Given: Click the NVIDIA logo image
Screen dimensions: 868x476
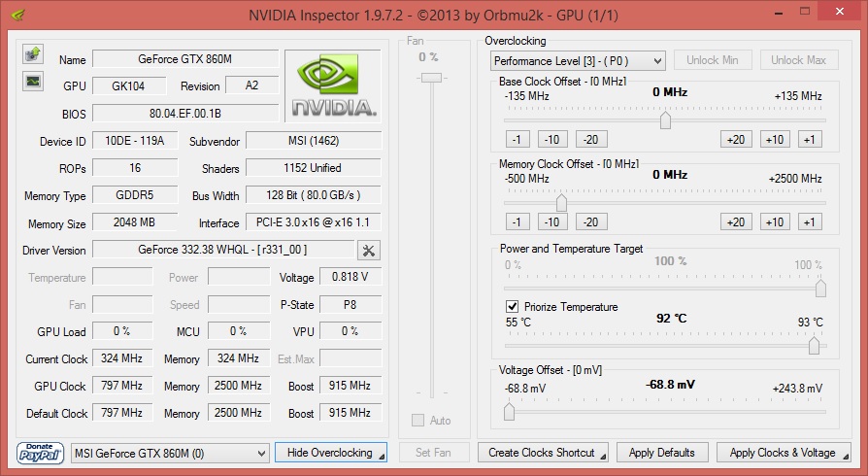Looking at the screenshot, I should 333,85.
